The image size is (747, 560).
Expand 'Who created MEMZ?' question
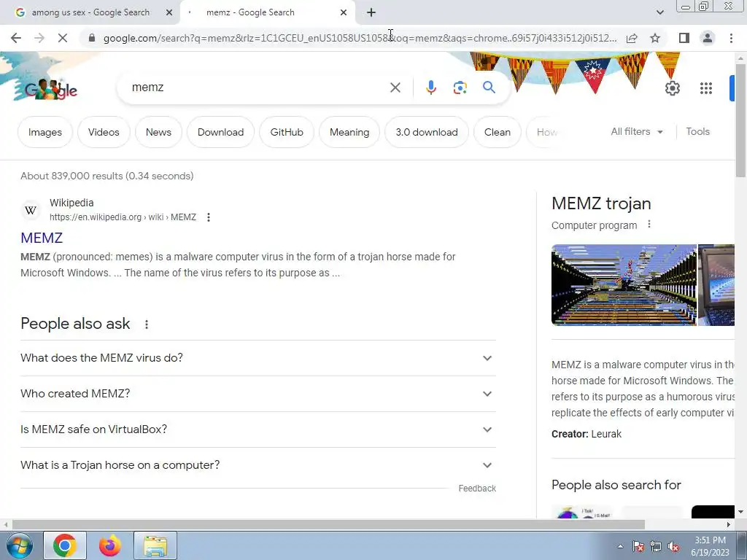pyautogui.click(x=258, y=394)
